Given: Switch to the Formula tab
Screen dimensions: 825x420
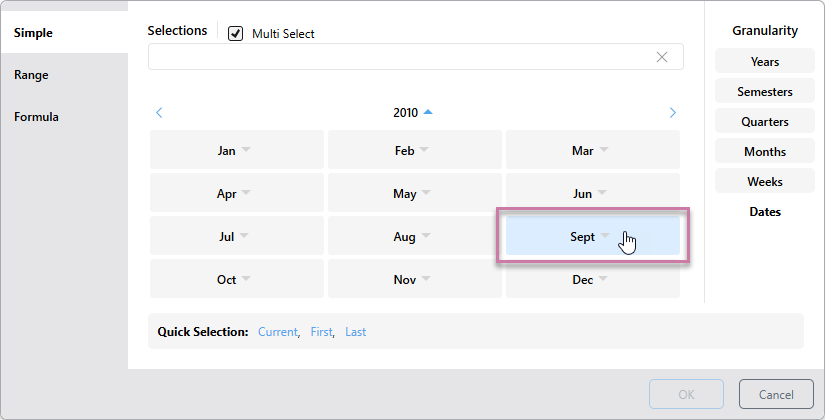Looking at the screenshot, I should (36, 117).
